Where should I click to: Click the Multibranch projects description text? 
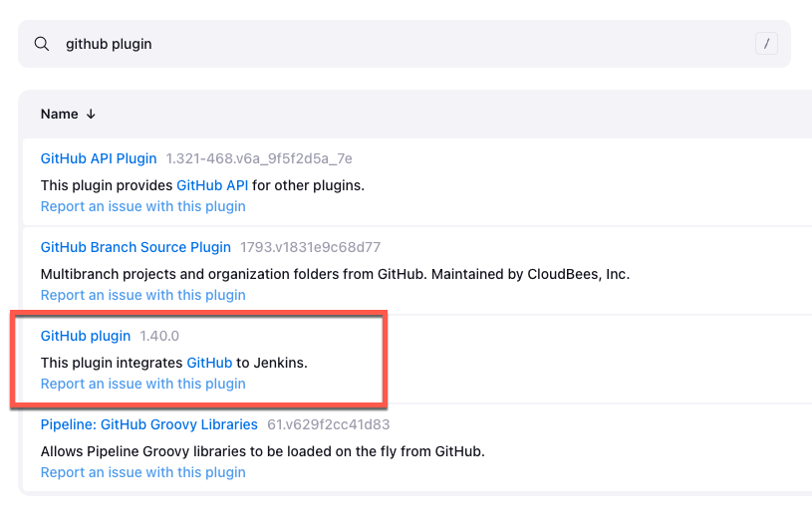[335, 274]
